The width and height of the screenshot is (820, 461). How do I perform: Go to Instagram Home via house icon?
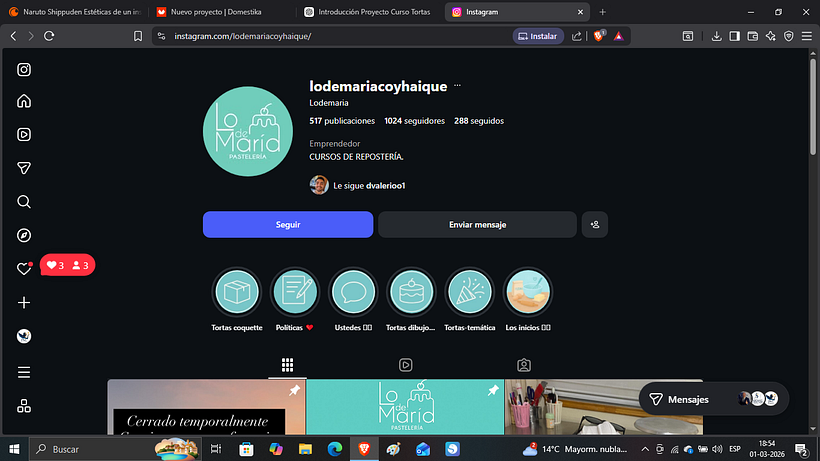click(24, 101)
